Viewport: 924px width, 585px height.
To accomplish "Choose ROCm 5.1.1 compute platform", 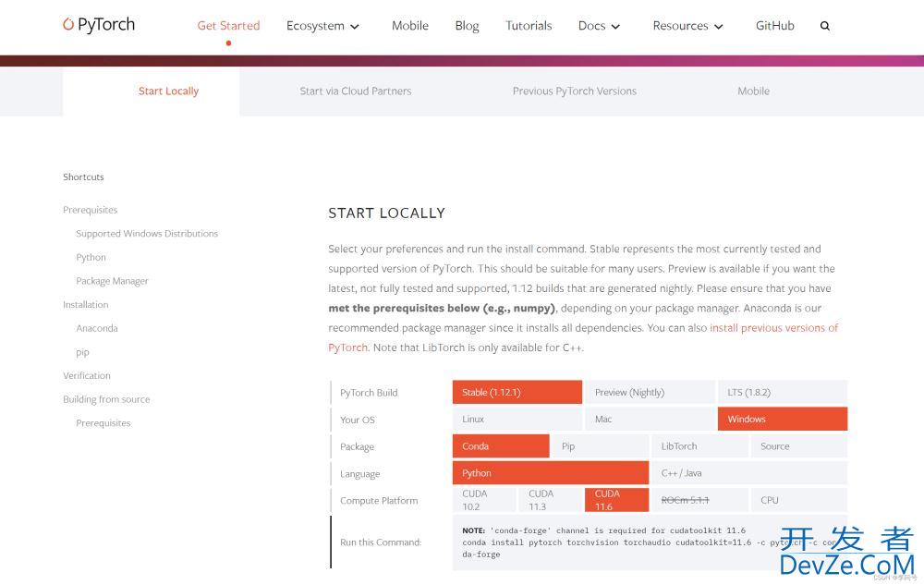I will 700,500.
